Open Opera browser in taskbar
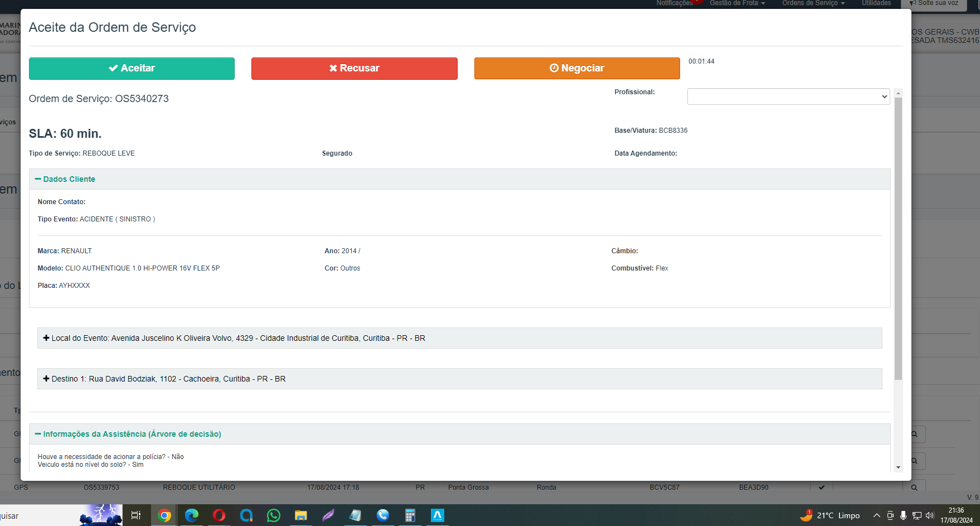The image size is (980, 526). (219, 515)
